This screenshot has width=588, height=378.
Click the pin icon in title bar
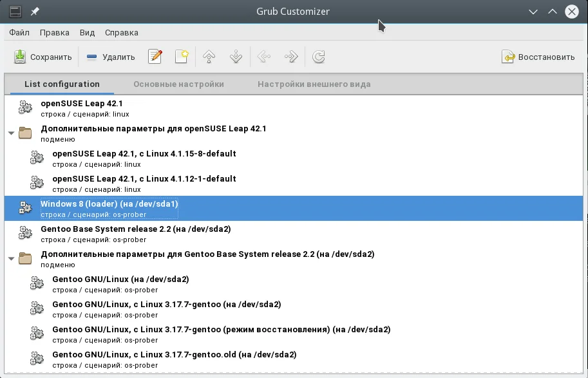[x=35, y=12]
